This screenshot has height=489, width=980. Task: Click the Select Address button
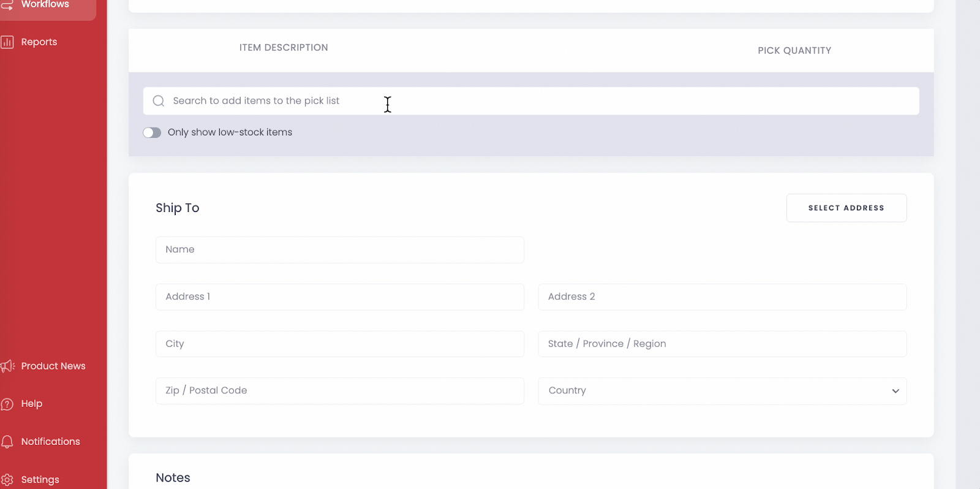(x=846, y=208)
